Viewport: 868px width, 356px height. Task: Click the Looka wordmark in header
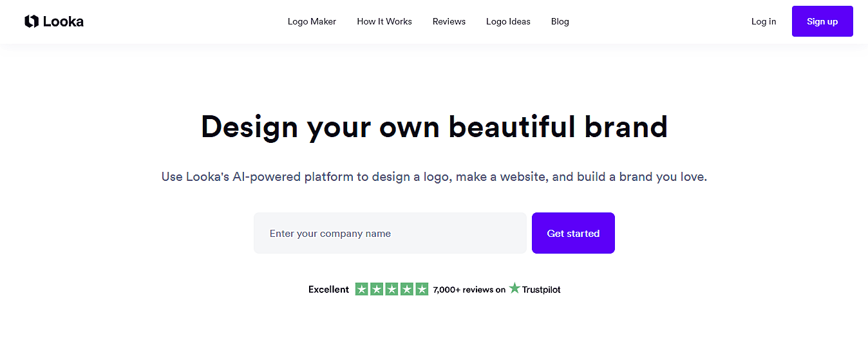[x=63, y=22]
